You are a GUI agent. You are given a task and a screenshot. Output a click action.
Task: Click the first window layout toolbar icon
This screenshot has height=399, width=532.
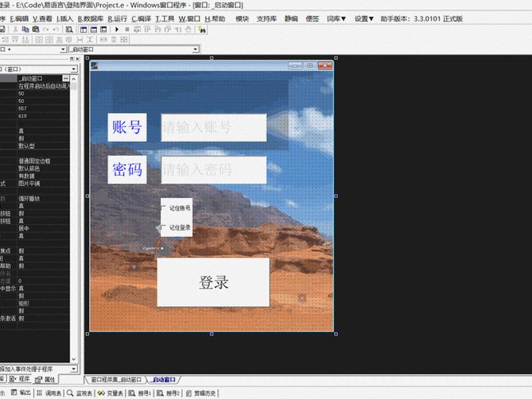click(x=84, y=29)
